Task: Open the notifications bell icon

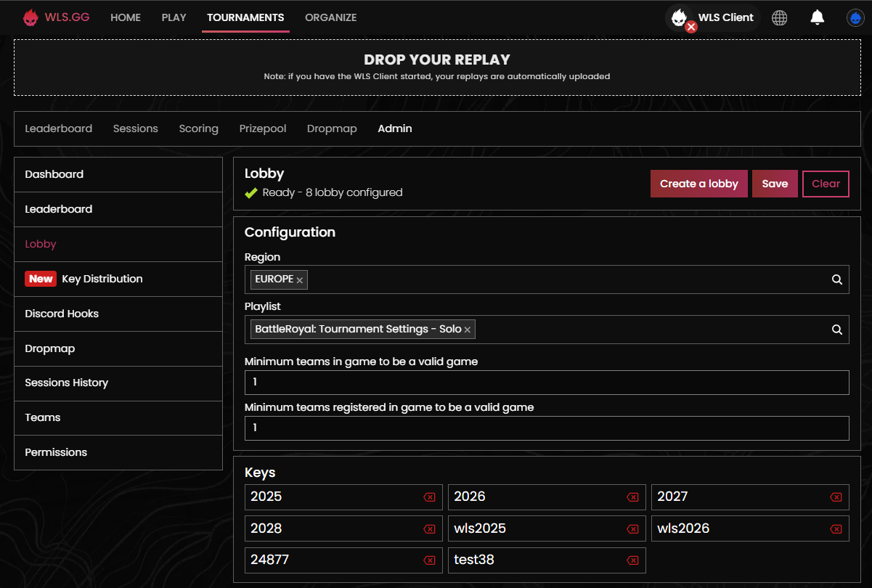Action: tap(817, 17)
